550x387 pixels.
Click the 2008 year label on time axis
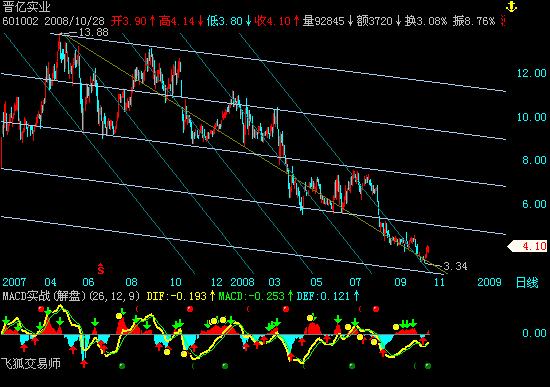(242, 282)
